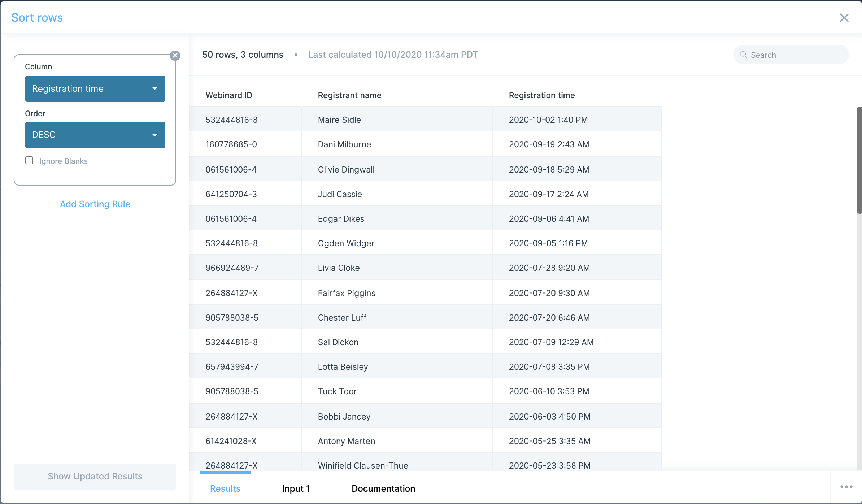The image size is (862, 504).
Task: Select the Antony Marten cell
Action: [x=397, y=441]
